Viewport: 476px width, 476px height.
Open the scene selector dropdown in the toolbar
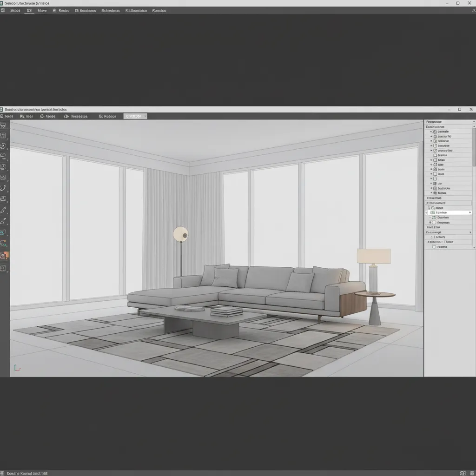(135, 116)
